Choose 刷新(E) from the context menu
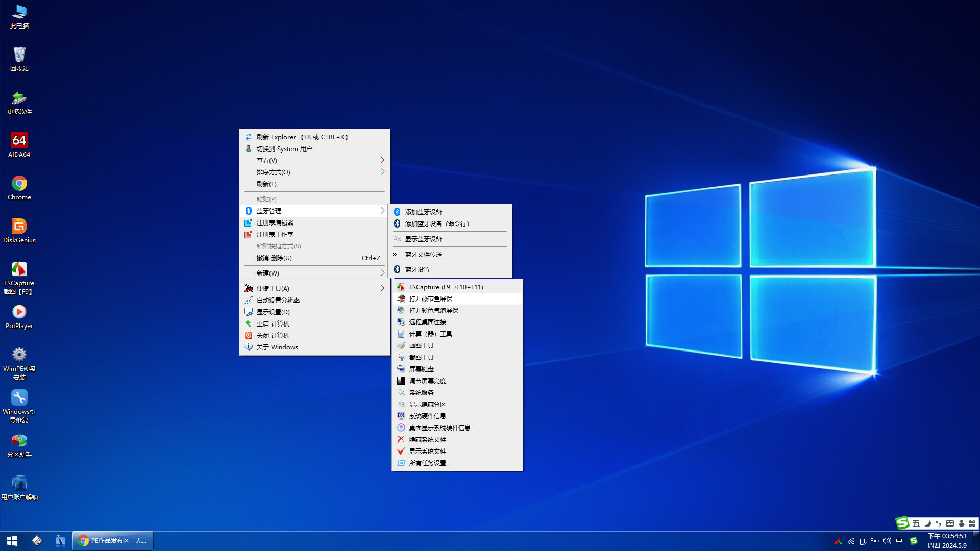 click(314, 184)
